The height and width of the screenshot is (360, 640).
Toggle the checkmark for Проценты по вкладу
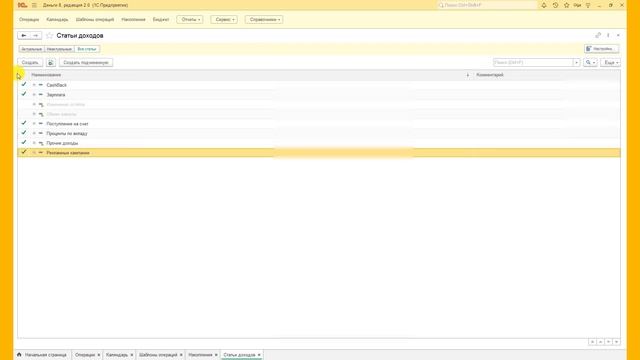(x=24, y=133)
